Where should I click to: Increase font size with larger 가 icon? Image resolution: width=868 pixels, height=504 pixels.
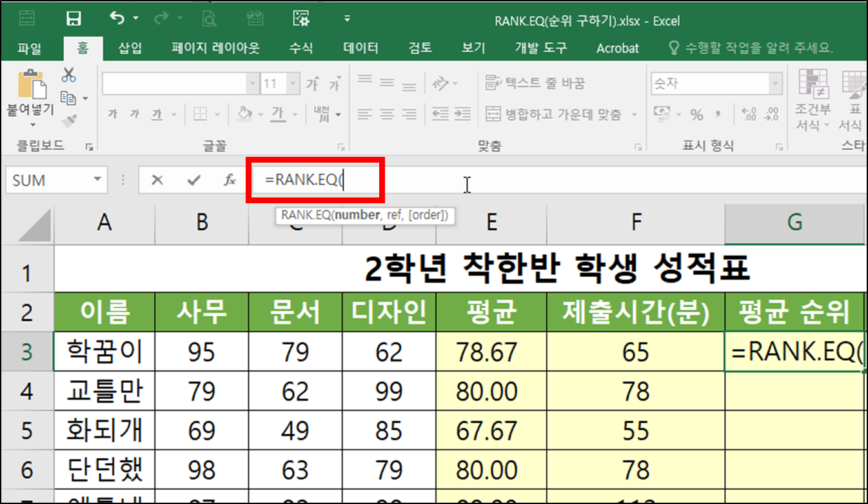click(313, 84)
